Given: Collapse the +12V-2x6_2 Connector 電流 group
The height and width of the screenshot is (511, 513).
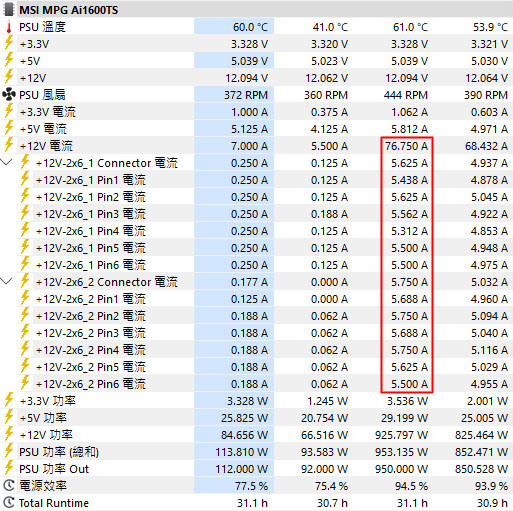Looking at the screenshot, I should [6, 282].
